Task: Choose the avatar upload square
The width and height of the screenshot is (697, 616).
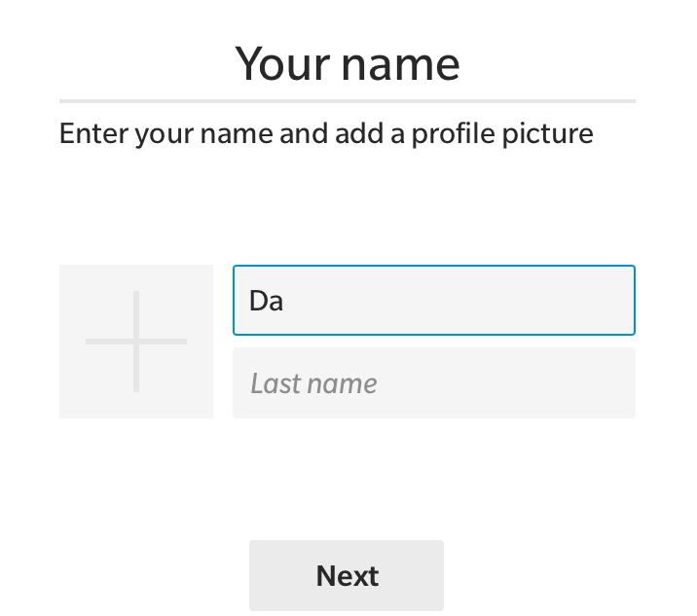Action: click(x=136, y=342)
